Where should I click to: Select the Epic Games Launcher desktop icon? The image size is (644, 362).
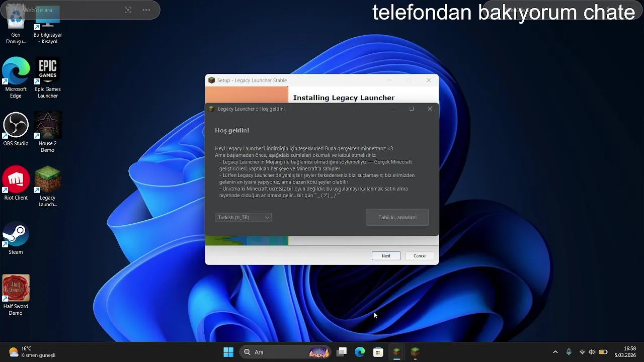[48, 78]
